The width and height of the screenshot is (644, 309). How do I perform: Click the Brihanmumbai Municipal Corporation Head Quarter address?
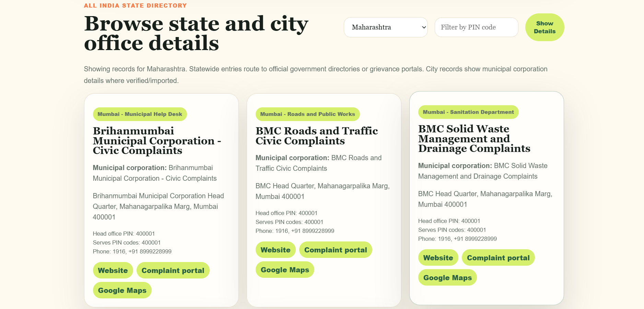(158, 206)
